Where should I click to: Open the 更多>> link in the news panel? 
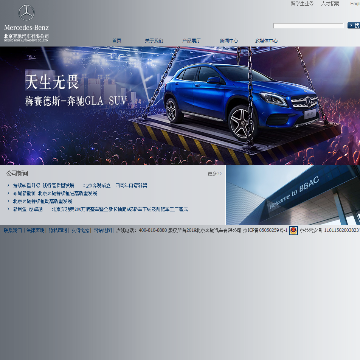pyautogui.click(x=214, y=174)
